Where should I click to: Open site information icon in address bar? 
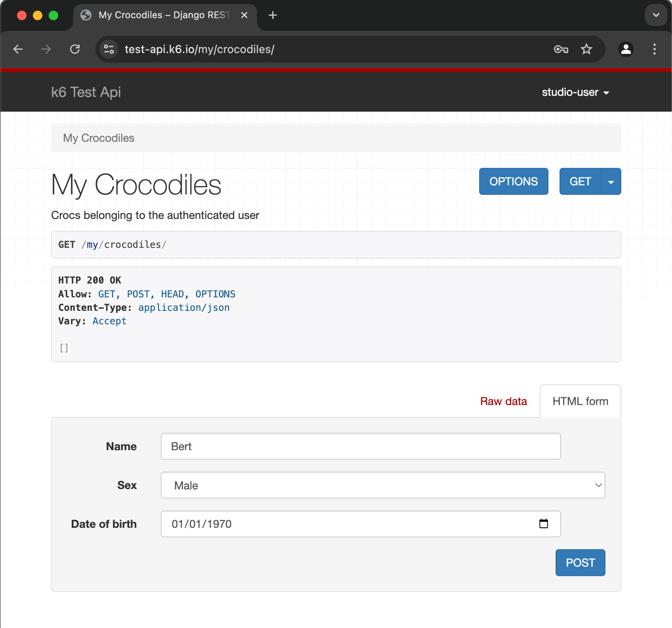[x=109, y=49]
